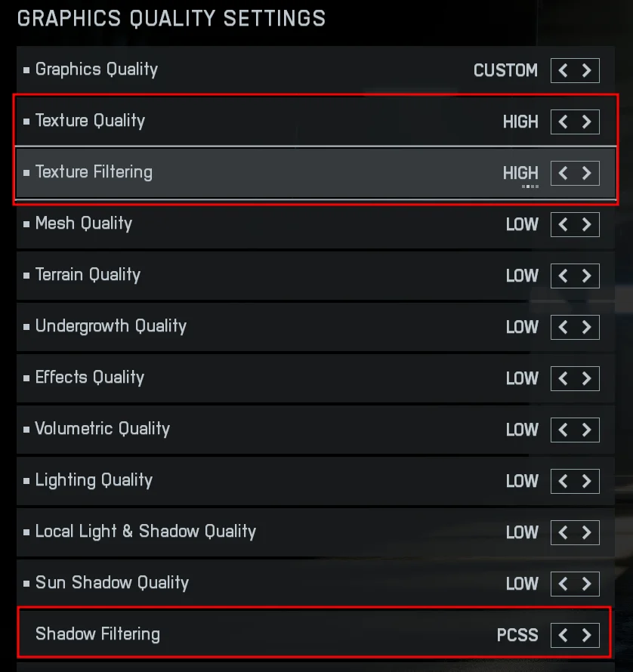
Task: Switch Shadow Filtering with right arrow
Action: pos(587,635)
